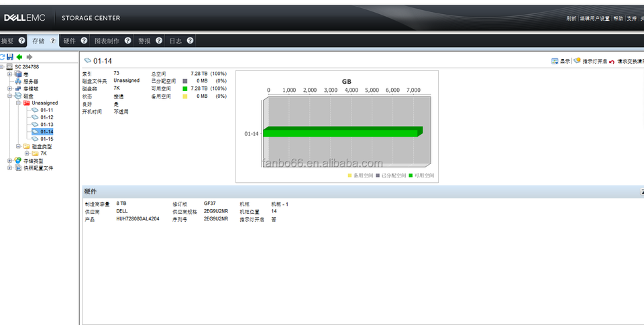This screenshot has width=644, height=325.
Task: Go back using the green arrow icon
Action: (x=19, y=57)
